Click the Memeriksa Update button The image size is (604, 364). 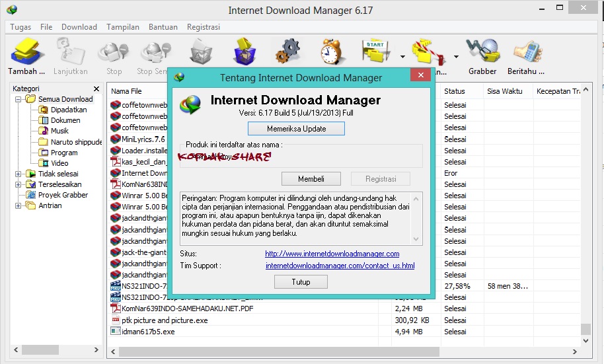tap(296, 129)
